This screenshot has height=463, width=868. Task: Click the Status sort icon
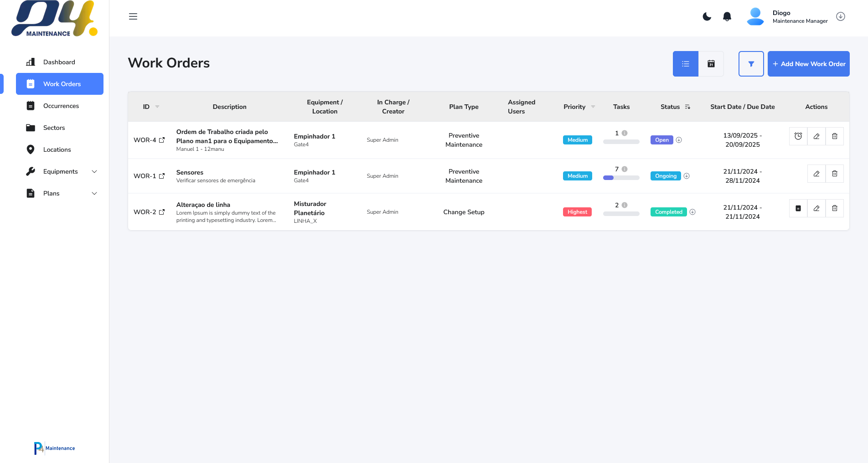(687, 107)
